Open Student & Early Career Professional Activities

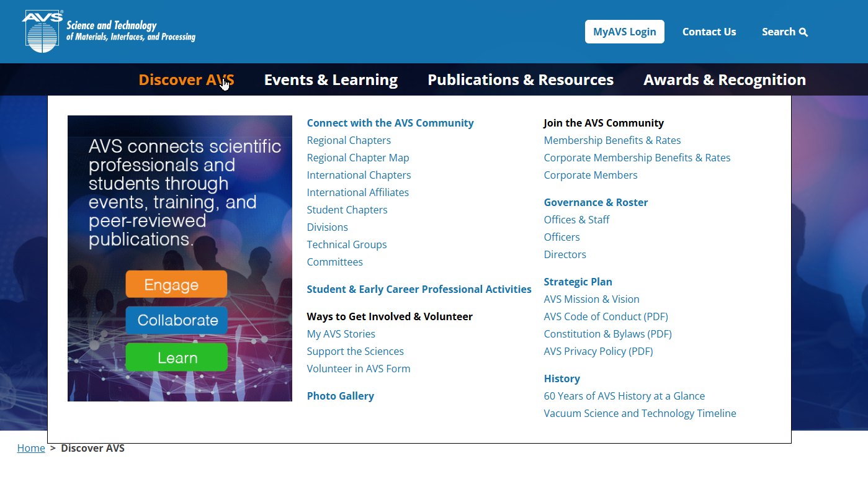(419, 289)
